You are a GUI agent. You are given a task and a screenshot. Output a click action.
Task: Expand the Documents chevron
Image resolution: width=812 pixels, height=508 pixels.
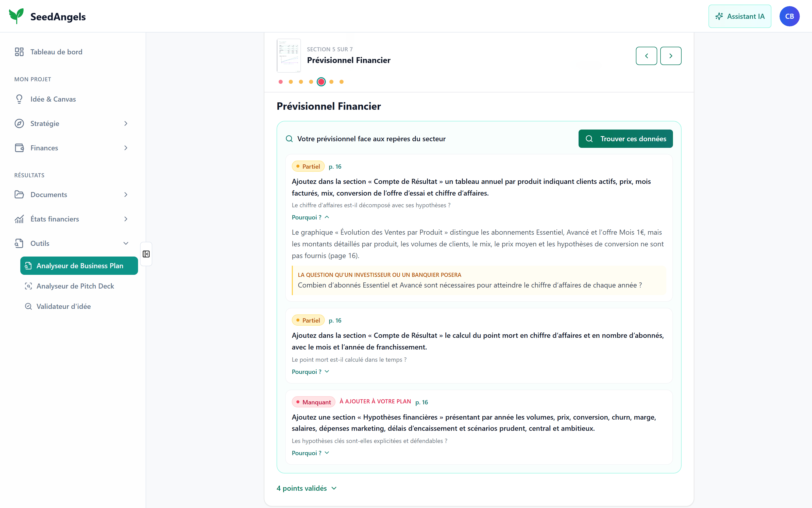[x=126, y=195]
